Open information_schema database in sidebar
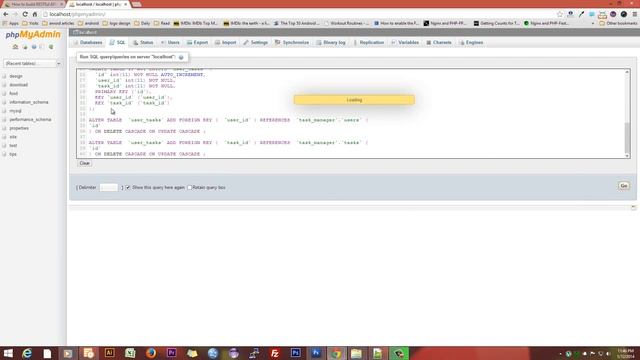Viewport: 640px width, 360px height. (x=29, y=102)
